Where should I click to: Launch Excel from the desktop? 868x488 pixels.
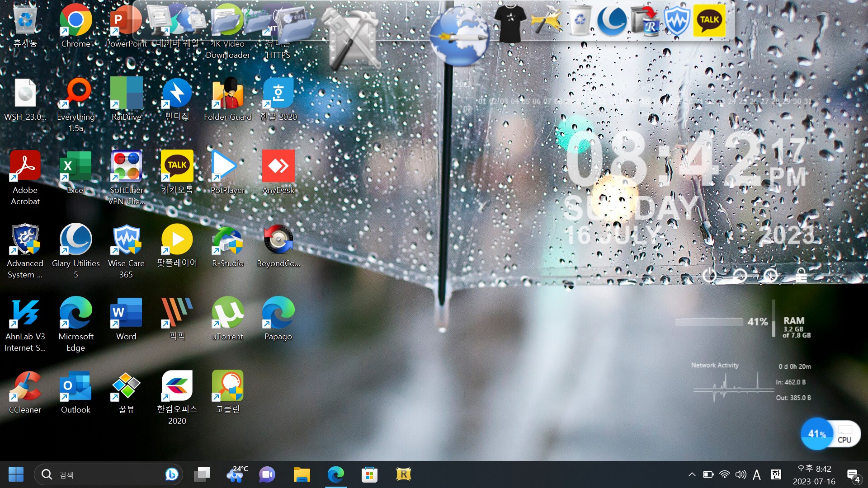coord(75,173)
